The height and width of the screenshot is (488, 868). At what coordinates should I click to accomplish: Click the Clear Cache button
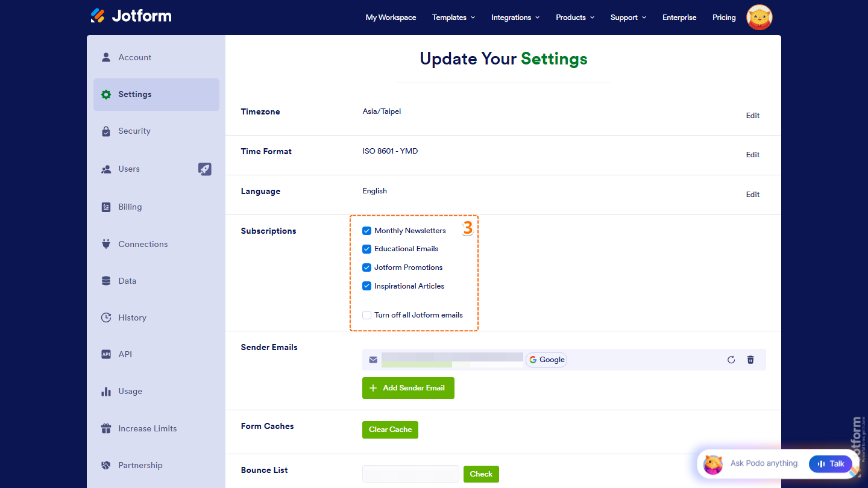point(390,430)
